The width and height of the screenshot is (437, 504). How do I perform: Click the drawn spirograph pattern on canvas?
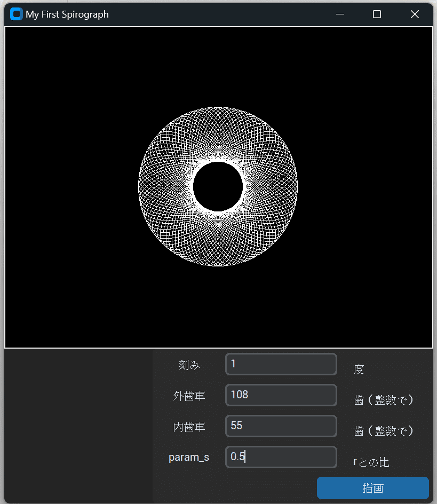(x=218, y=186)
